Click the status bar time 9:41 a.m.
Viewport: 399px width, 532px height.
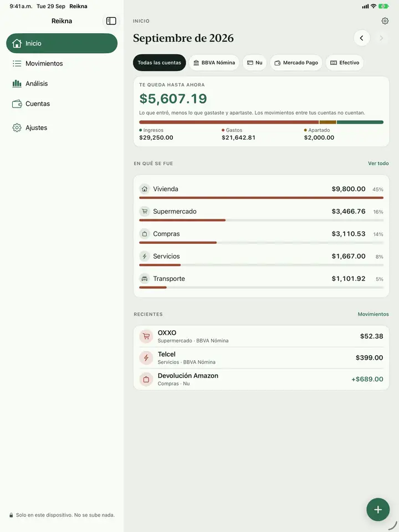tap(21, 6)
